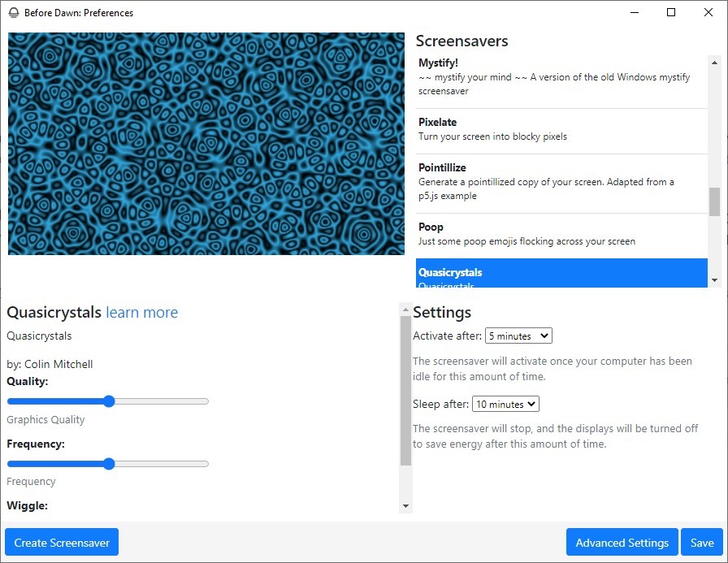Select the Quasicrystals screensaver entry

(561, 273)
